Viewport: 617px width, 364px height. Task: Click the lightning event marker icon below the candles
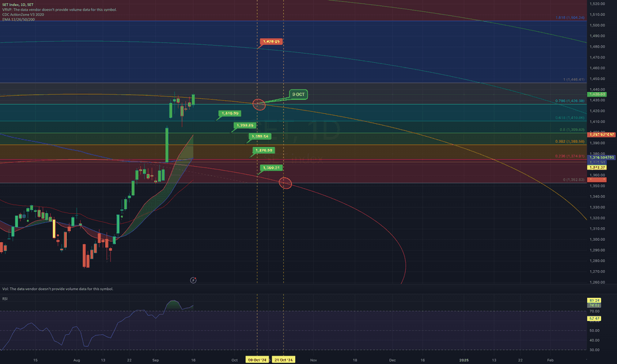pos(193,280)
